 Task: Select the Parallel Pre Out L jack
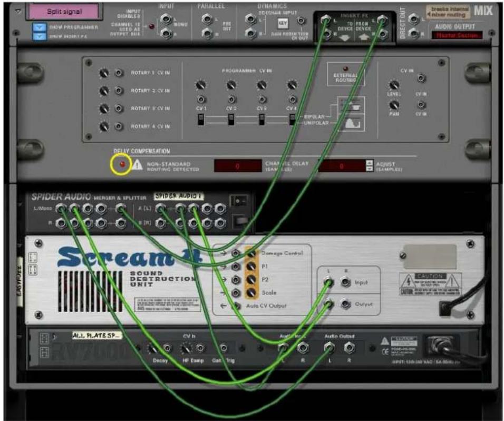(207, 19)
